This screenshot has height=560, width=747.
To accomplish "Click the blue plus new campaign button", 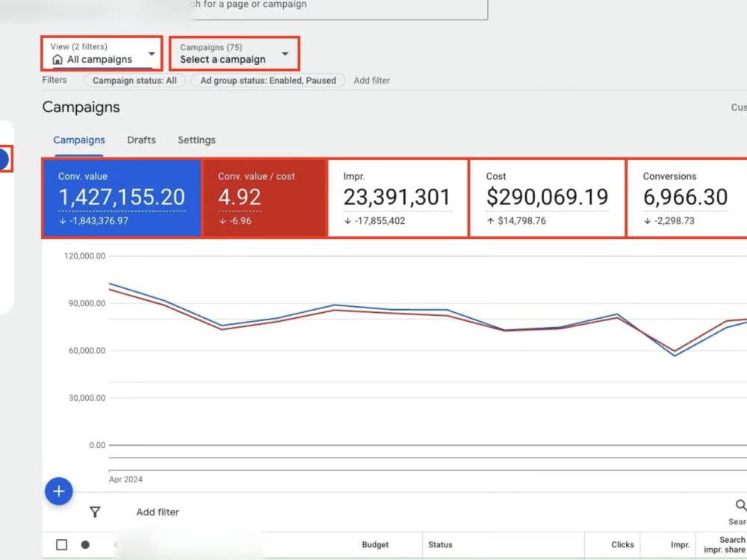I will 58,491.
